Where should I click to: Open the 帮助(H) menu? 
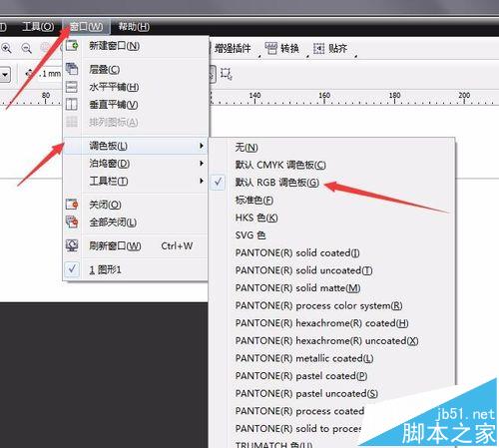point(134,27)
